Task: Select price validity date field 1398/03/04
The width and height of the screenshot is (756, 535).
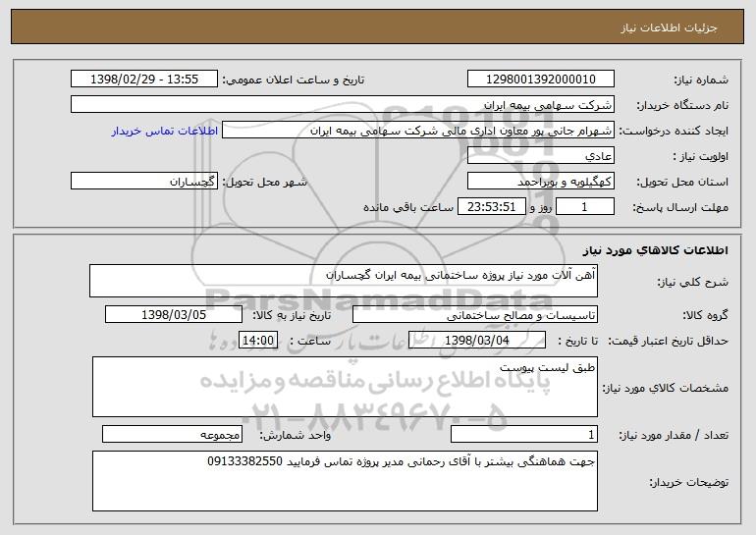Action: pos(477,340)
